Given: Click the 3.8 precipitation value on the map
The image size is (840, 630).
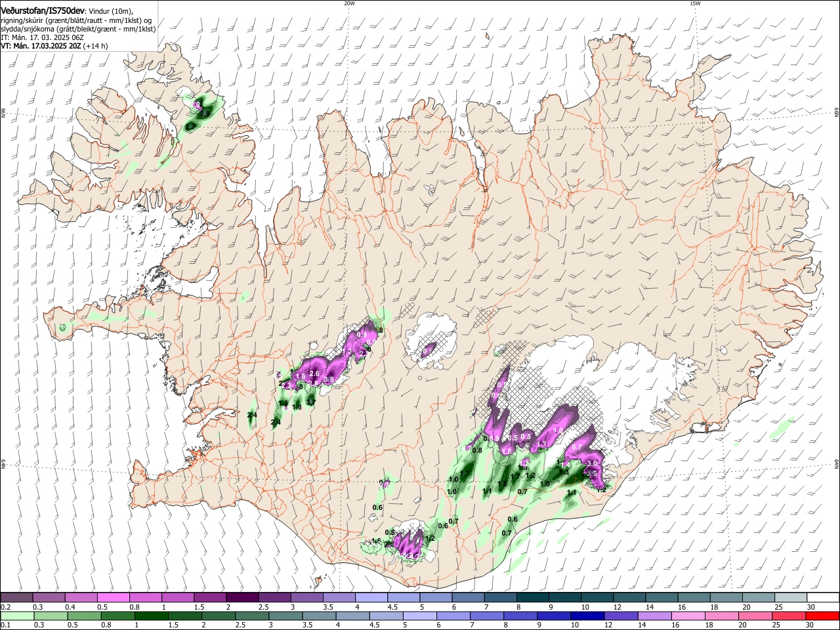Looking at the screenshot, I should pyautogui.click(x=329, y=379).
